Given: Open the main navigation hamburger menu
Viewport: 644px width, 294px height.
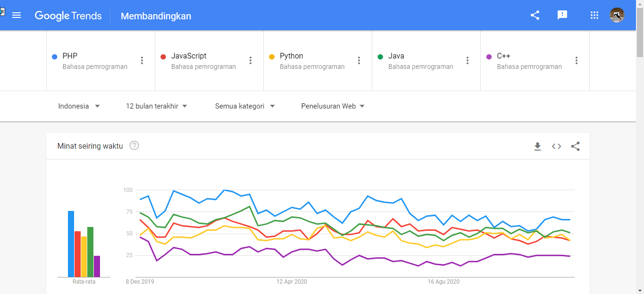Looking at the screenshot, I should pos(17,15).
